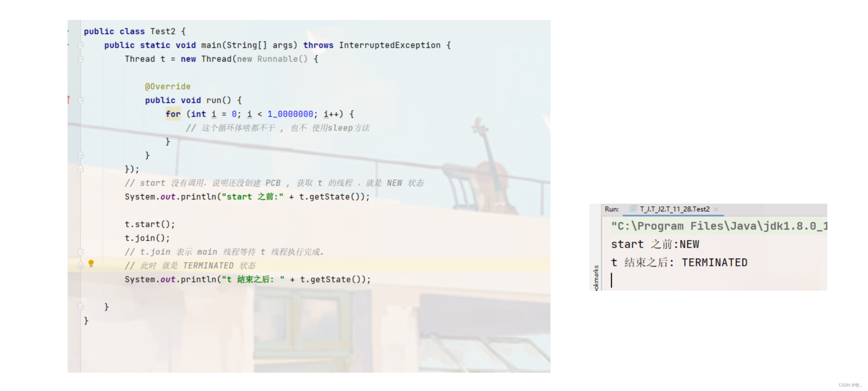Click the run configuration icon in Run tab
868x391 pixels.
tap(633, 209)
